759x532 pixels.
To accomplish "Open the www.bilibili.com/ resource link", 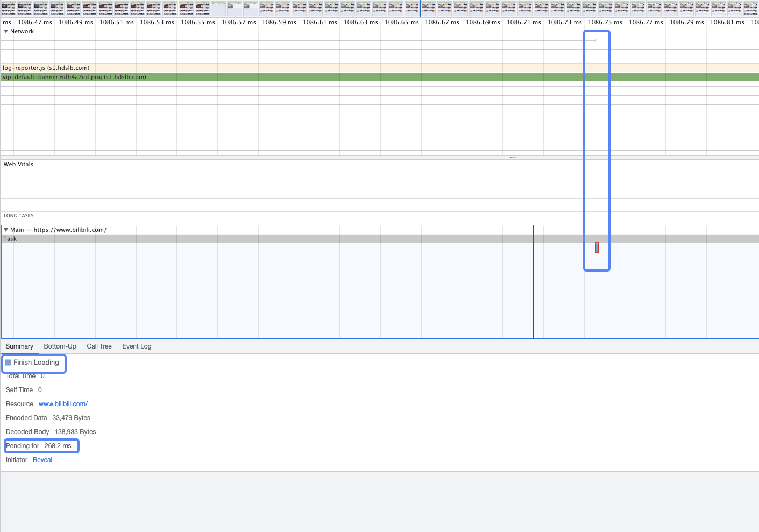I will (x=63, y=404).
